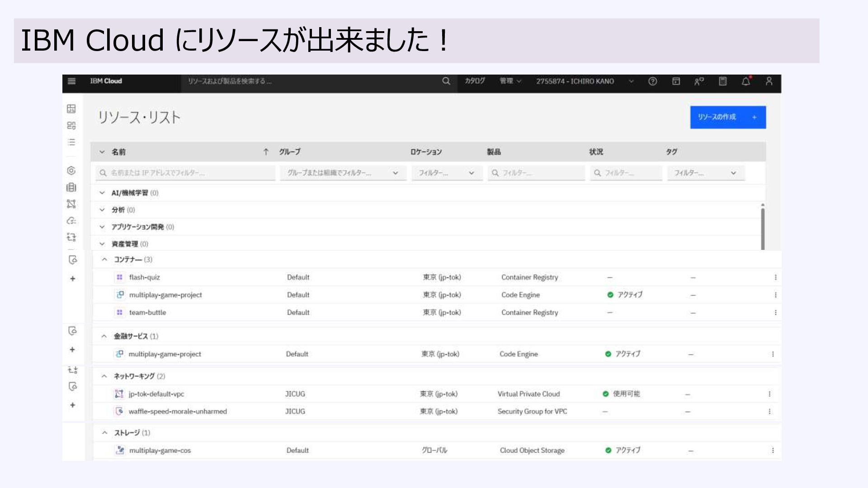Click the flash-quiz Container Registry icon
This screenshot has height=488, width=868.
pos(119,277)
